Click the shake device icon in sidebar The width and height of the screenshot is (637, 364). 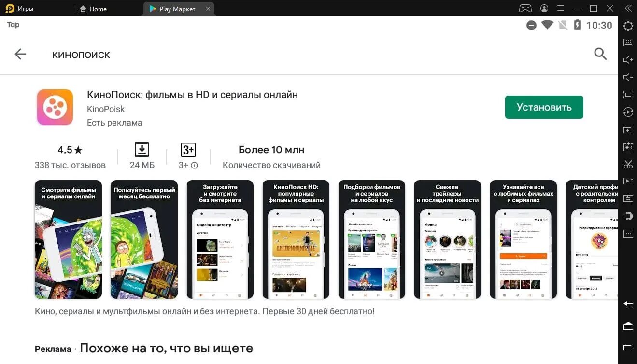[628, 216]
